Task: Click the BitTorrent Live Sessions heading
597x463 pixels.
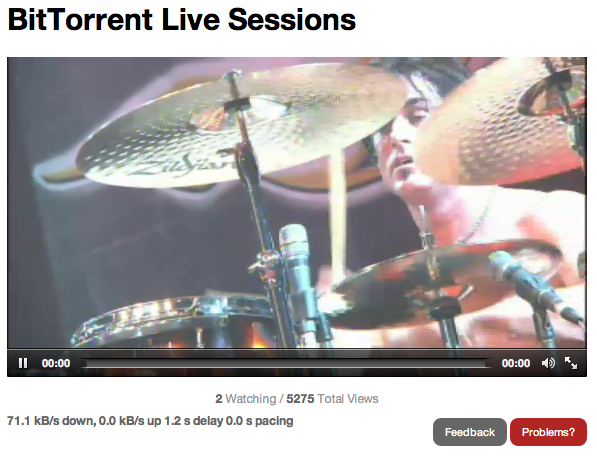Action: pyautogui.click(x=182, y=20)
